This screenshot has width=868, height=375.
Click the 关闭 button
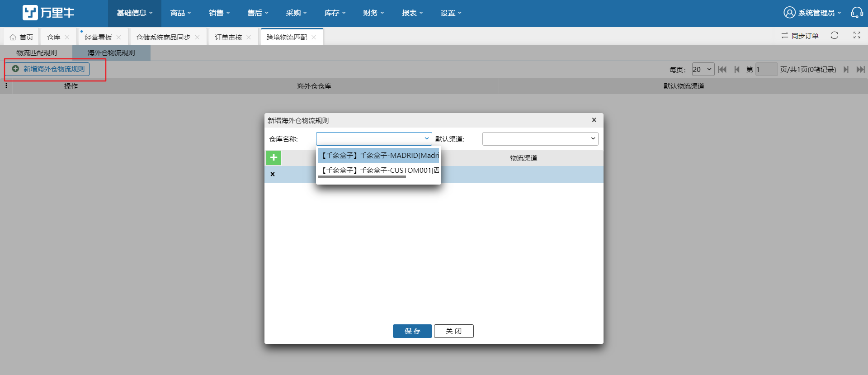[x=454, y=331]
